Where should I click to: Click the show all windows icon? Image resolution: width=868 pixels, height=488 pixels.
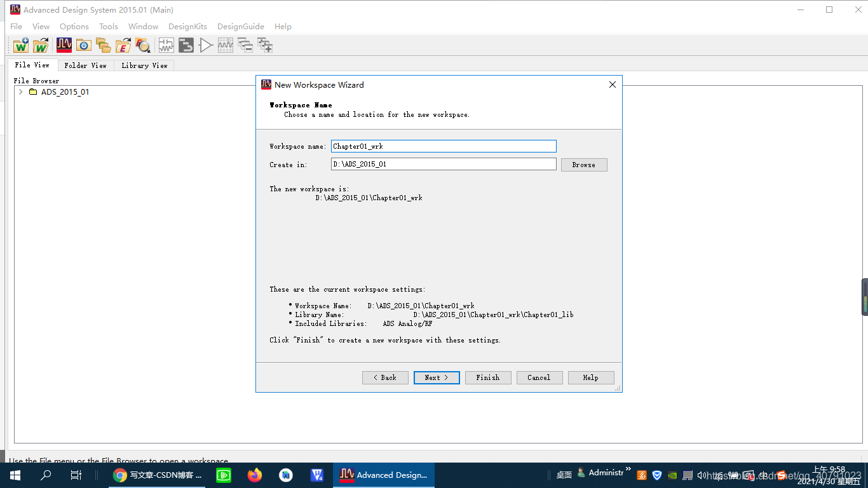(265, 45)
